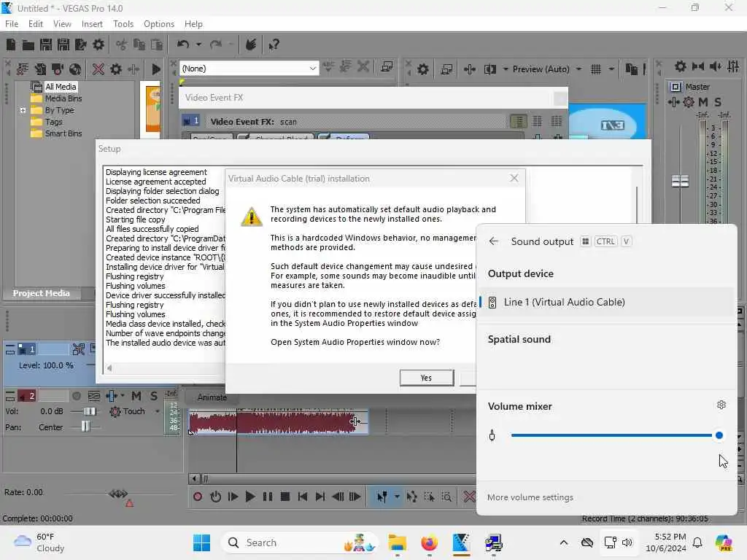The width and height of the screenshot is (747, 560).
Task: Open the Normal Edit tool dropdown arrow
Action: pos(397,497)
